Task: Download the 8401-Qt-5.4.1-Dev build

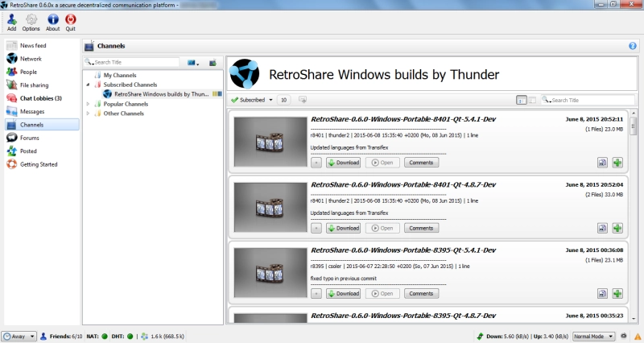Action: (344, 163)
